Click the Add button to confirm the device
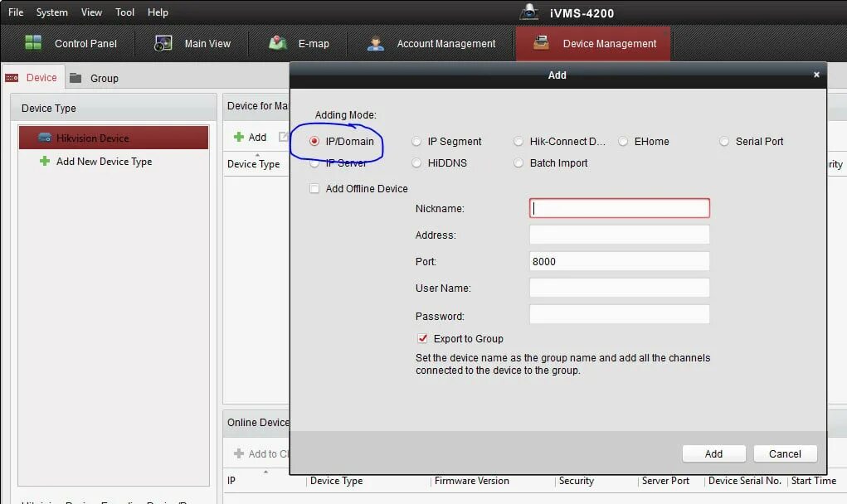Screen dimensions: 847x504 (713, 453)
